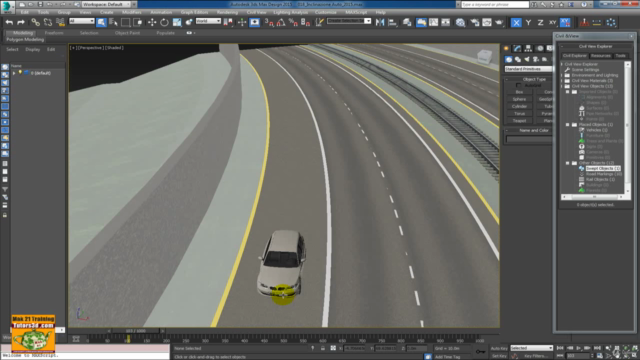Enable the AutoGrid checkbox
This screenshot has height=360, width=640.
518,86
